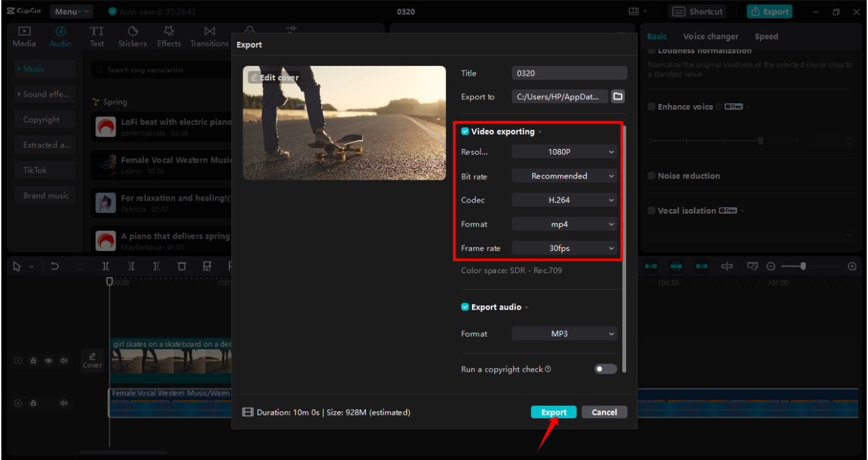
Task: Open the Frame rate 30fps dropdown
Action: [564, 248]
